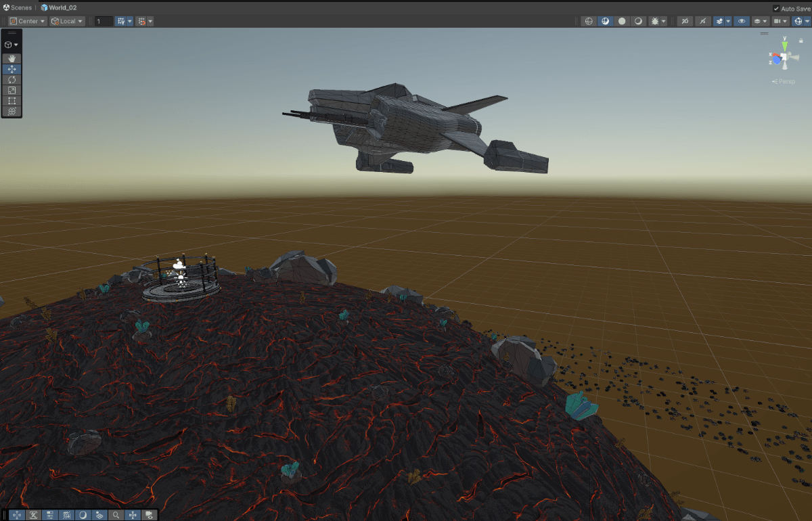
Task: Select the Scale tool
Action: [12, 89]
